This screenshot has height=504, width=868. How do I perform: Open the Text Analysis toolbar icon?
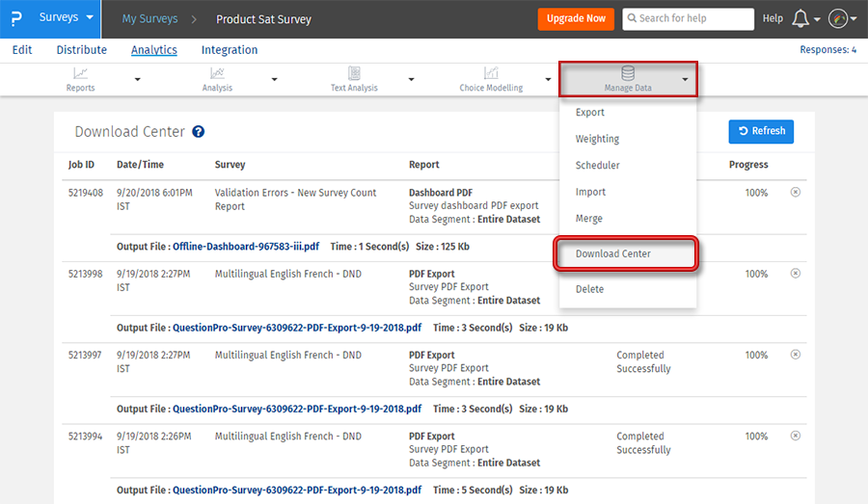(x=354, y=73)
